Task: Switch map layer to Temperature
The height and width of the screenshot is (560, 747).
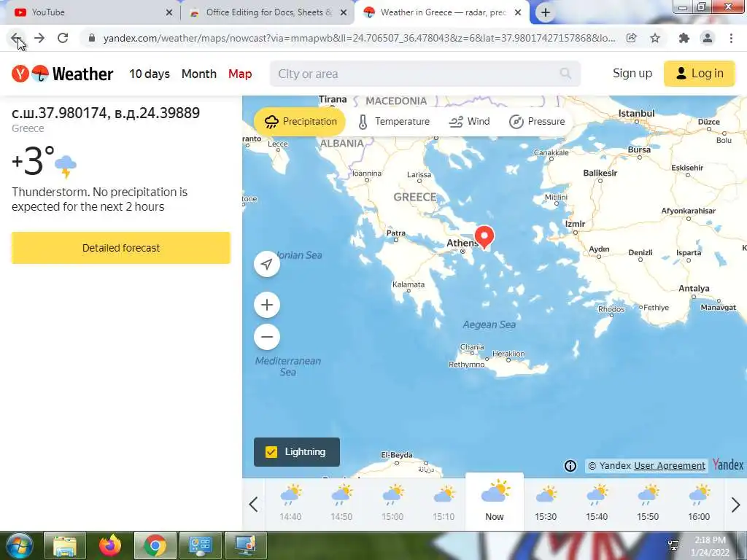Action: 394,122
